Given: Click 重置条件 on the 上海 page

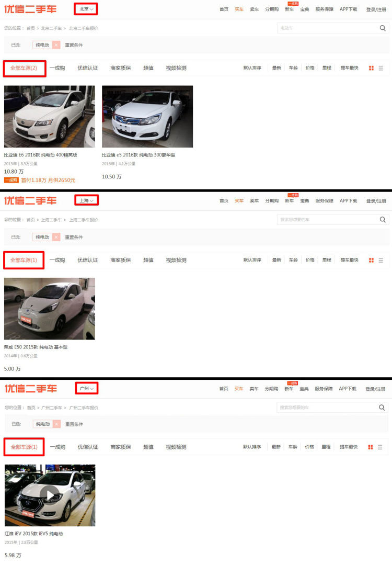Looking at the screenshot, I should coord(74,237).
